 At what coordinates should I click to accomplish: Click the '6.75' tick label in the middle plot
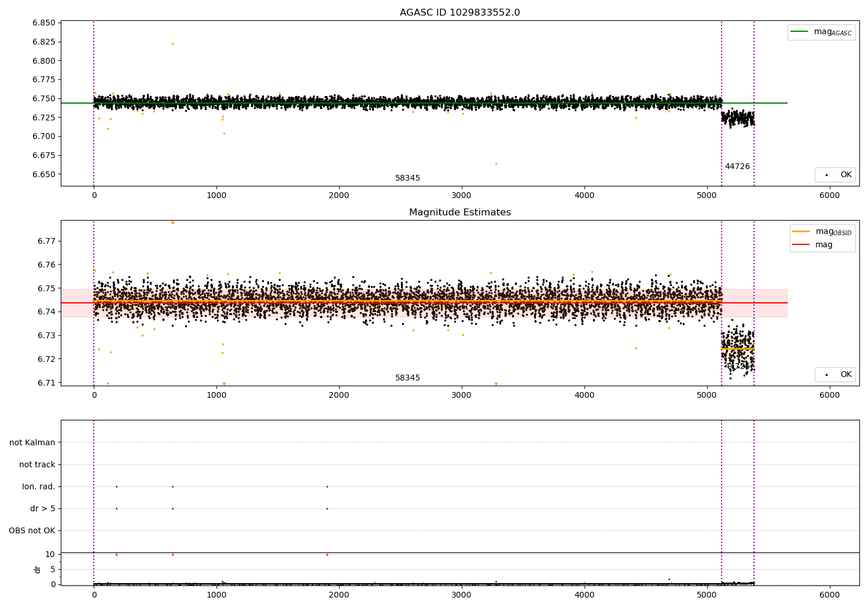coord(46,288)
